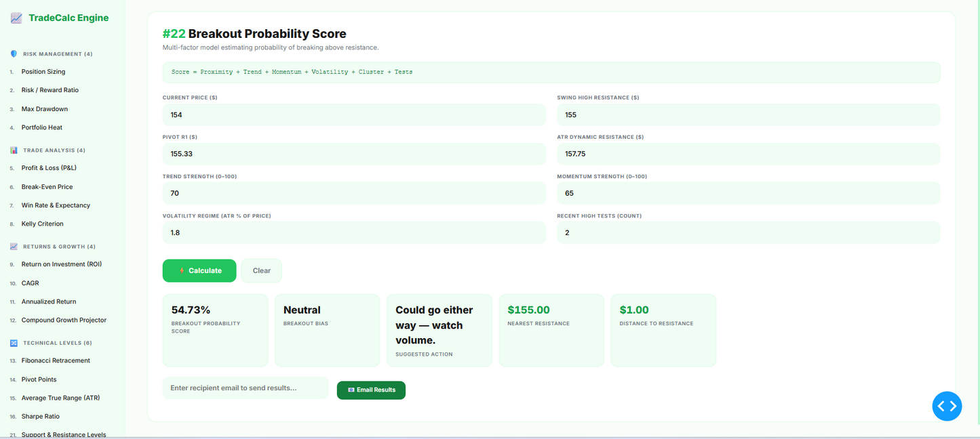Click the blue code brackets floating button
980x439 pixels.
tap(947, 406)
